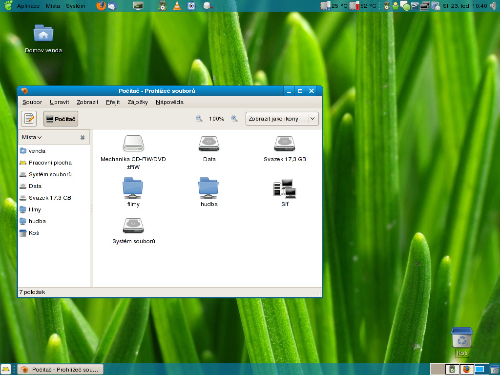Select the Systém souborů drive icon
This screenshot has height=375, width=500.
[x=133, y=225]
